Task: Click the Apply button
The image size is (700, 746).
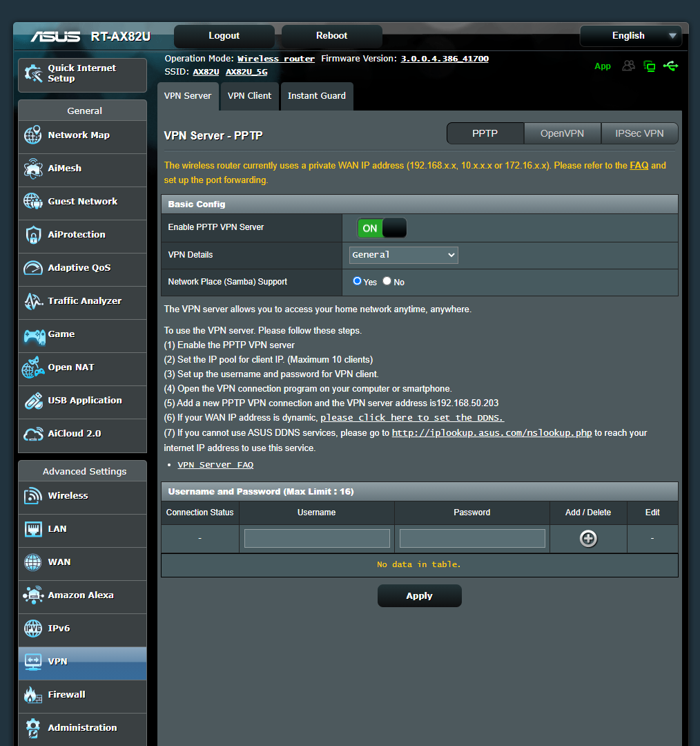Action: coord(420,596)
